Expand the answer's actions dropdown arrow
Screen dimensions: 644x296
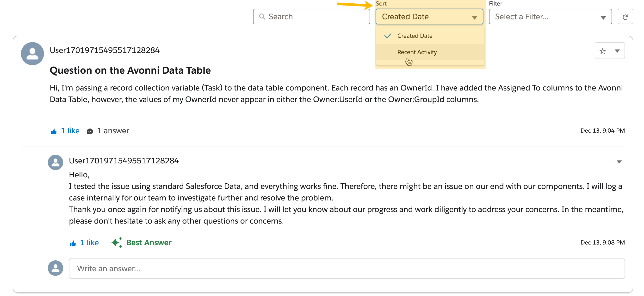click(x=619, y=162)
